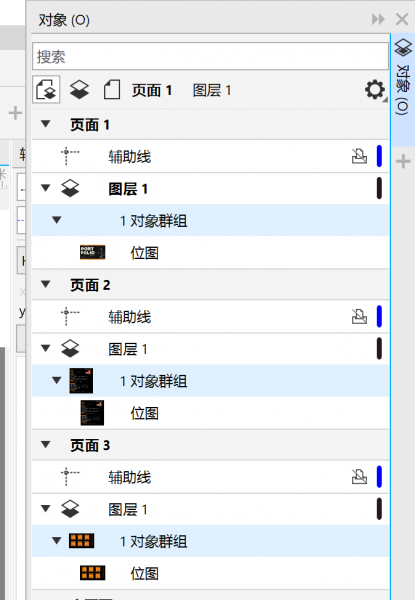
Task: Select 图层 1 row under 页面 3
Action: (210, 509)
